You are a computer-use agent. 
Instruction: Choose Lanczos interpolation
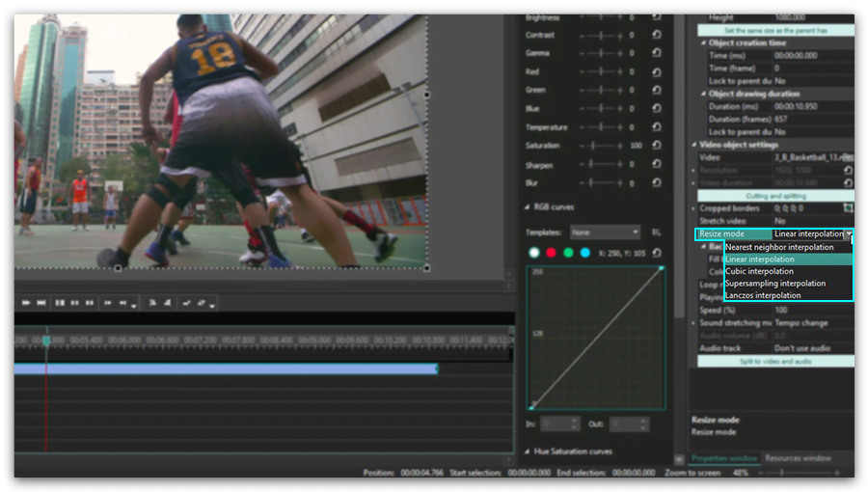click(x=788, y=295)
